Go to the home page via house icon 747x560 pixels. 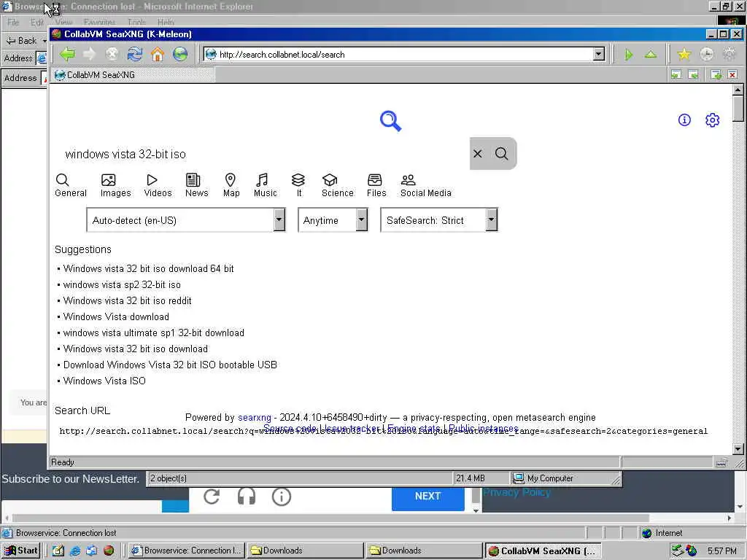158,54
